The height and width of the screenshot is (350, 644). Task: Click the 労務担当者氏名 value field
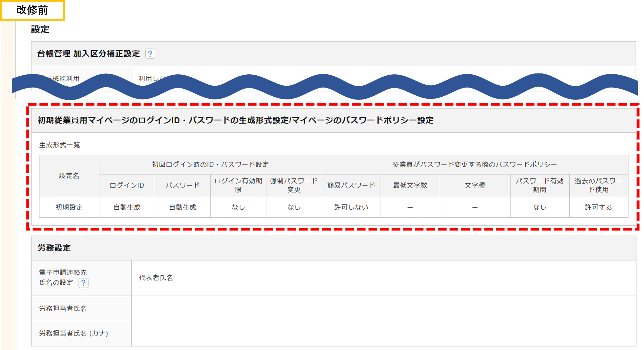tap(383, 308)
